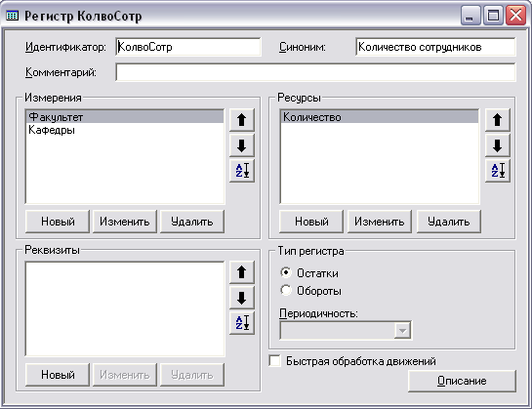The width and height of the screenshot is (532, 409).
Task: Add new attribute via Реквизиты Новый
Action: pos(58,375)
